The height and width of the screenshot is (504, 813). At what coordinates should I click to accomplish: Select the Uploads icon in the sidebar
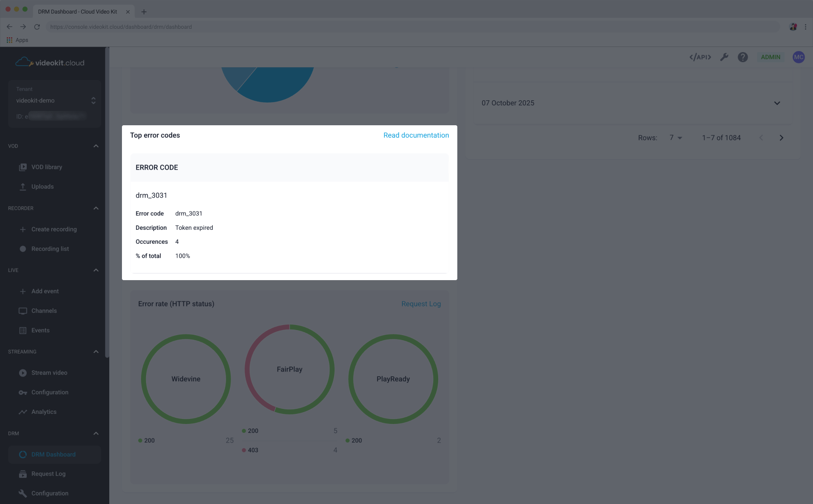tap(22, 186)
